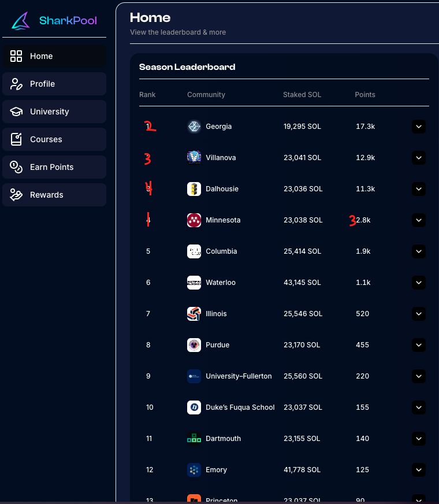Click the Profile person icon in sidebar

pos(16,84)
